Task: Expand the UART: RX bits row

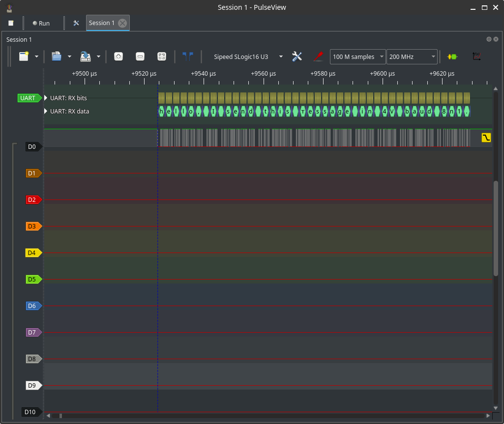Action: (46, 98)
